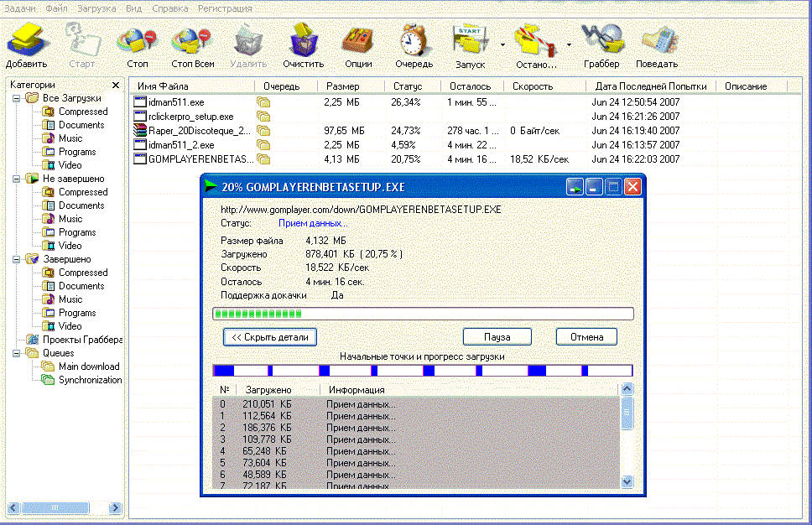Click the Очистить toolbar icon

[x=304, y=40]
